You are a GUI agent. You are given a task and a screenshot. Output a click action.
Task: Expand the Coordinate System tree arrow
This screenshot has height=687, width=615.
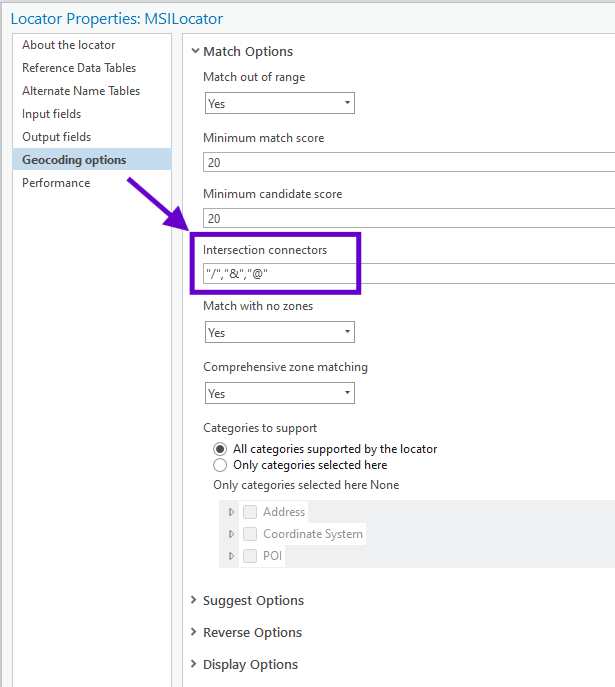(x=231, y=534)
